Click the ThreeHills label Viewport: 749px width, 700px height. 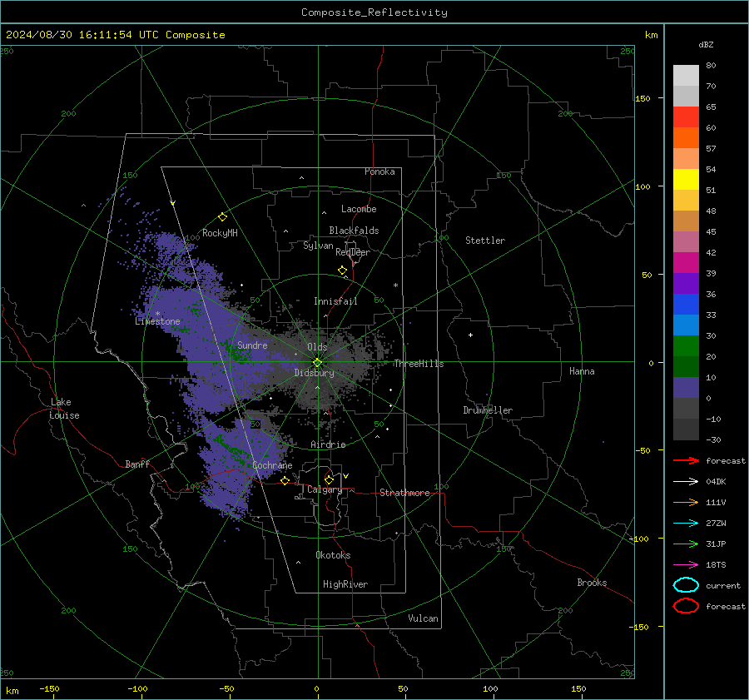419,364
